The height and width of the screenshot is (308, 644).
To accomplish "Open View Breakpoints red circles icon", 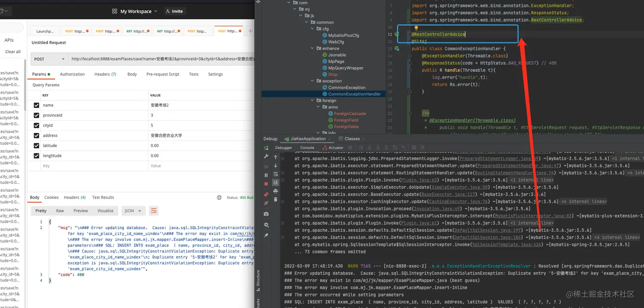I will coord(266,194).
